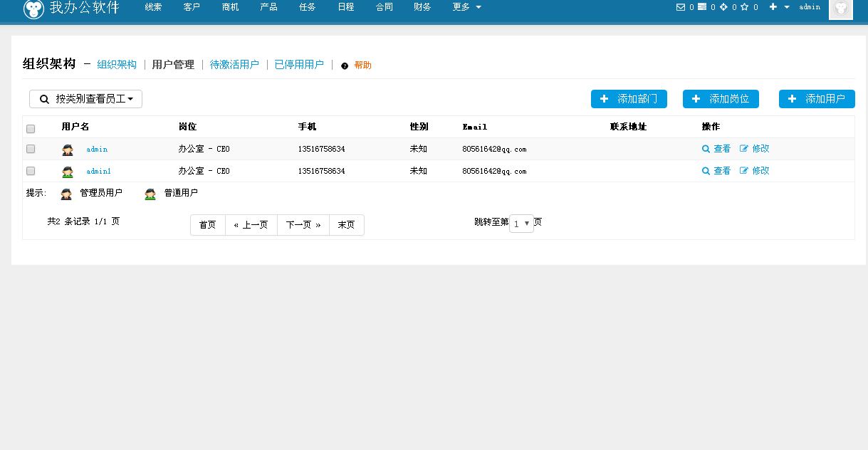Open the 跳转至第 page number select
This screenshot has height=450, width=868.
click(521, 224)
